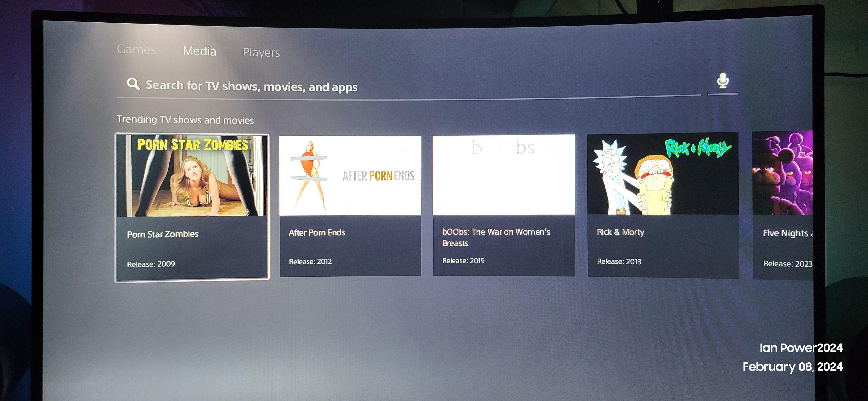Screen dimensions: 868x401
Task: Click the Release: 2013 label
Action: point(619,261)
